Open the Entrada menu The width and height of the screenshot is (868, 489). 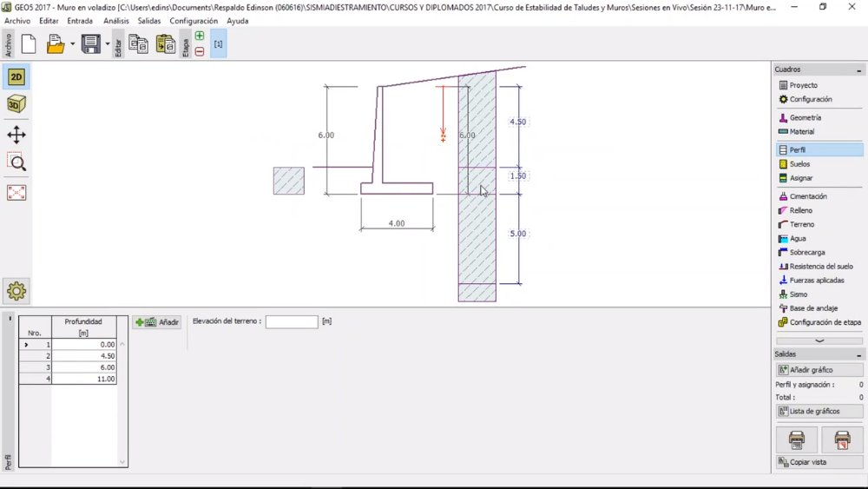click(80, 21)
